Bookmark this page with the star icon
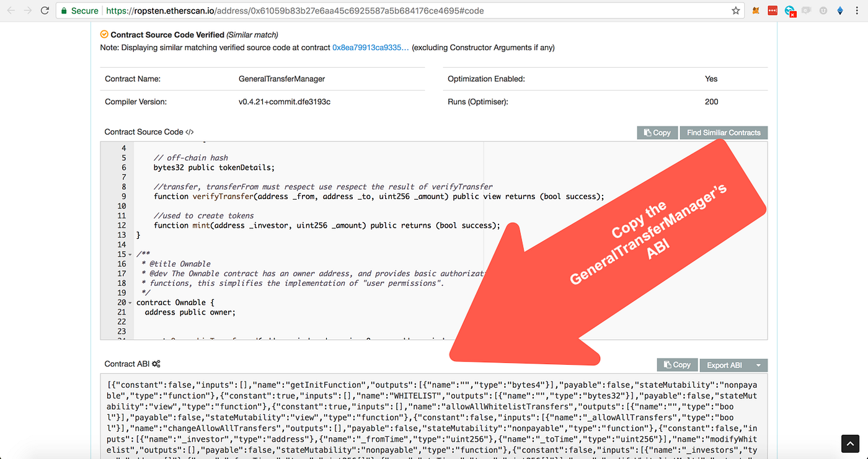The image size is (868, 459). 735,11
